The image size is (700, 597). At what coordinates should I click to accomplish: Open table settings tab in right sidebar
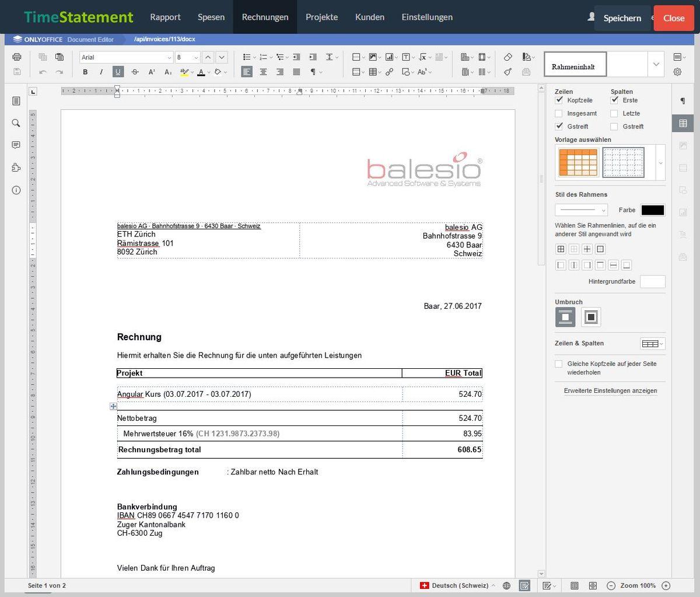click(x=682, y=123)
